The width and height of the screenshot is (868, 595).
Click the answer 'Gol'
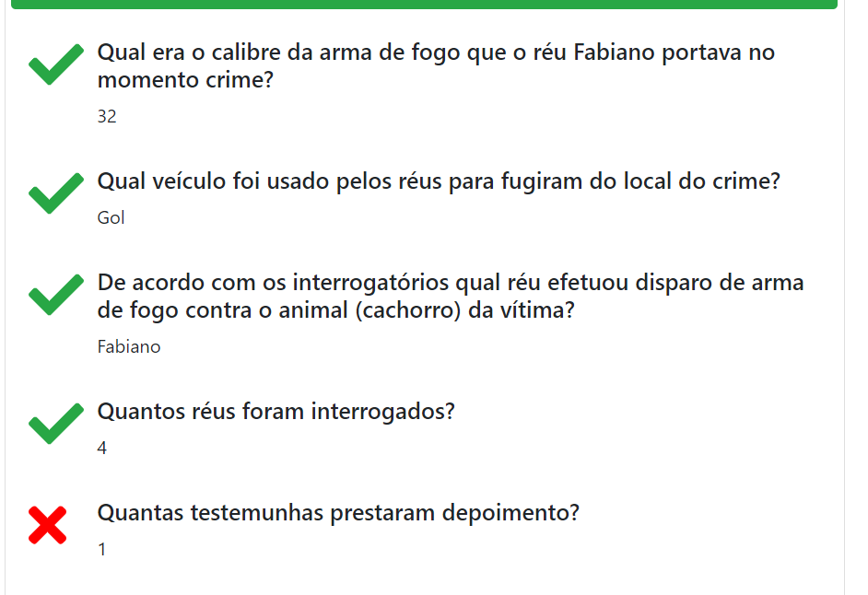pos(111,218)
